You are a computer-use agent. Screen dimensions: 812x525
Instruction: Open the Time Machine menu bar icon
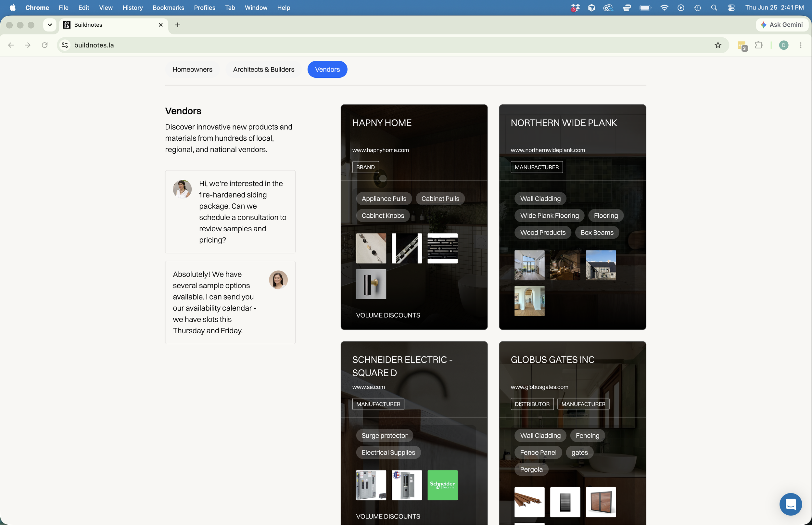(x=697, y=7)
